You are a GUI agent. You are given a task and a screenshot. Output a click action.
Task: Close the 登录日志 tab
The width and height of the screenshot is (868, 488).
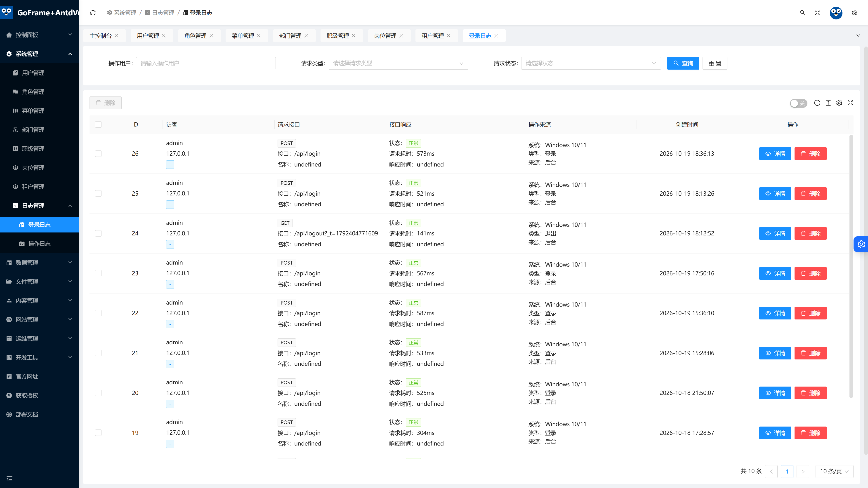point(496,36)
